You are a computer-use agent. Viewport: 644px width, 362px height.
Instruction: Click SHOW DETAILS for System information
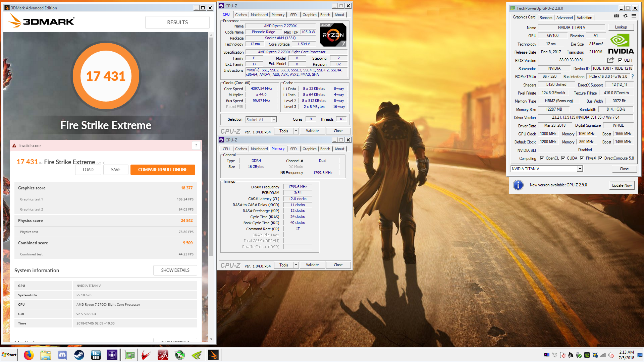coord(175,270)
